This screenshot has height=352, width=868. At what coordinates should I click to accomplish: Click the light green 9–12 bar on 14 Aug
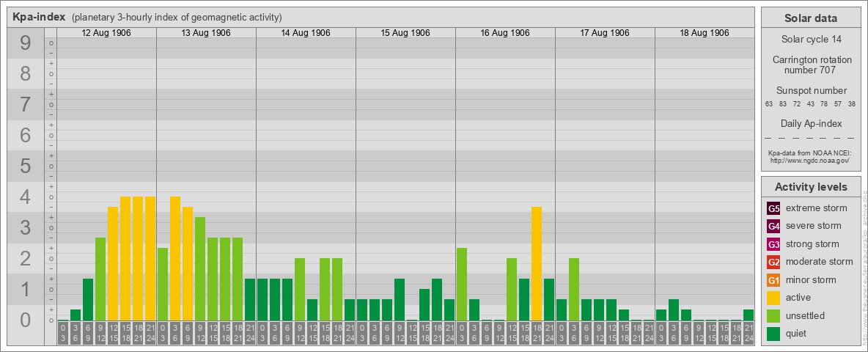pos(300,290)
